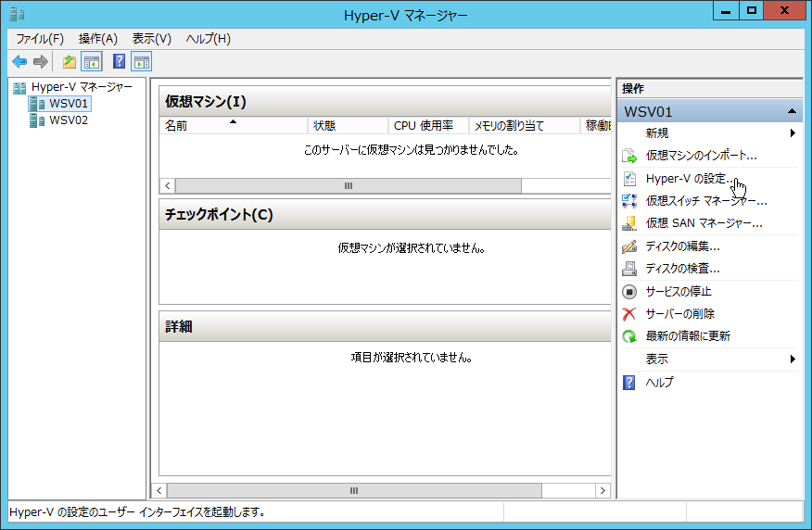
Task: Click the CPU 使用率 column header
Action: pos(428,126)
